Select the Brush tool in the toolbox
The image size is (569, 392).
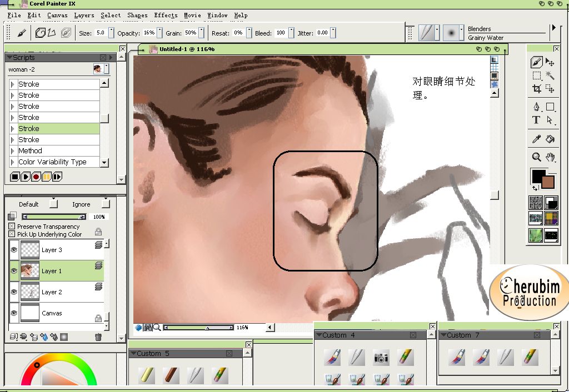536,62
